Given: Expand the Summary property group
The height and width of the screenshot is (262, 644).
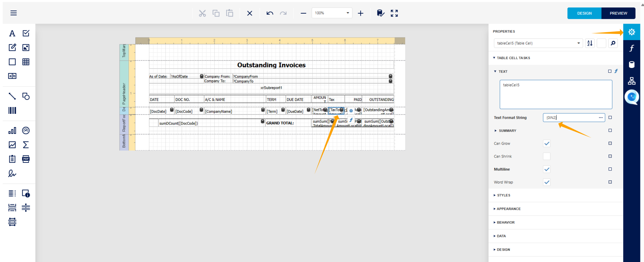Looking at the screenshot, I should (x=507, y=131).
